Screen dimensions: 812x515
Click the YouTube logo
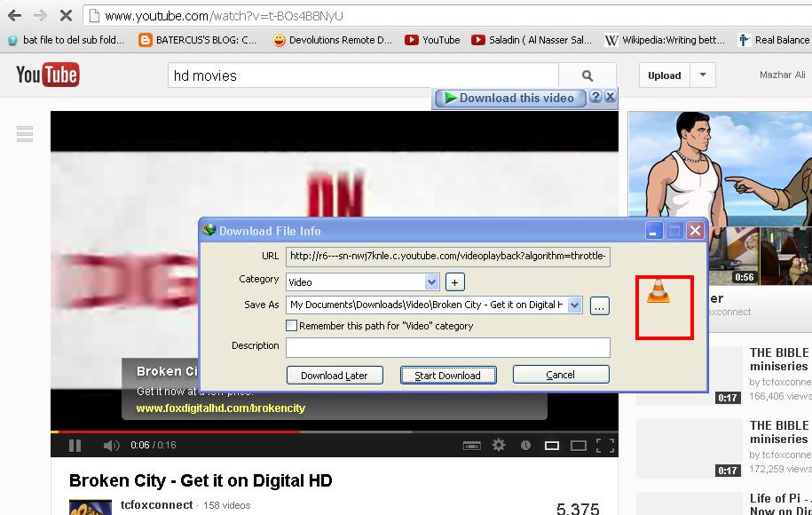point(45,75)
